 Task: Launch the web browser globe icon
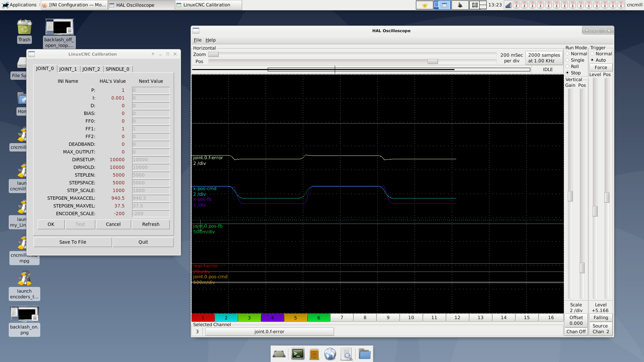coord(330,354)
